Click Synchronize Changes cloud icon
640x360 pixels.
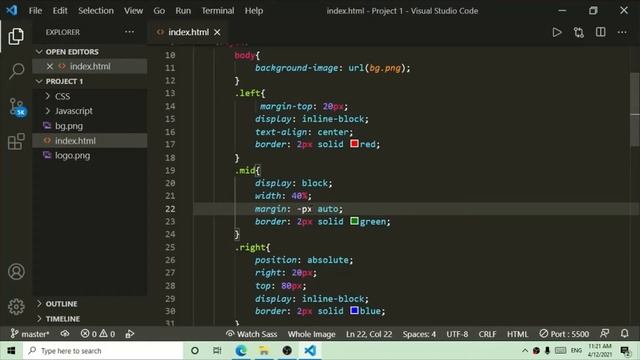(x=65, y=334)
